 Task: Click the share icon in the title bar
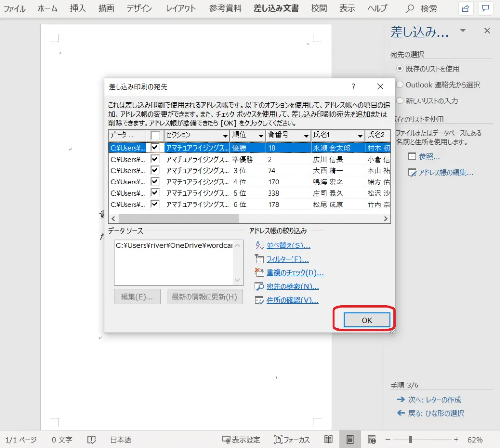point(466,8)
